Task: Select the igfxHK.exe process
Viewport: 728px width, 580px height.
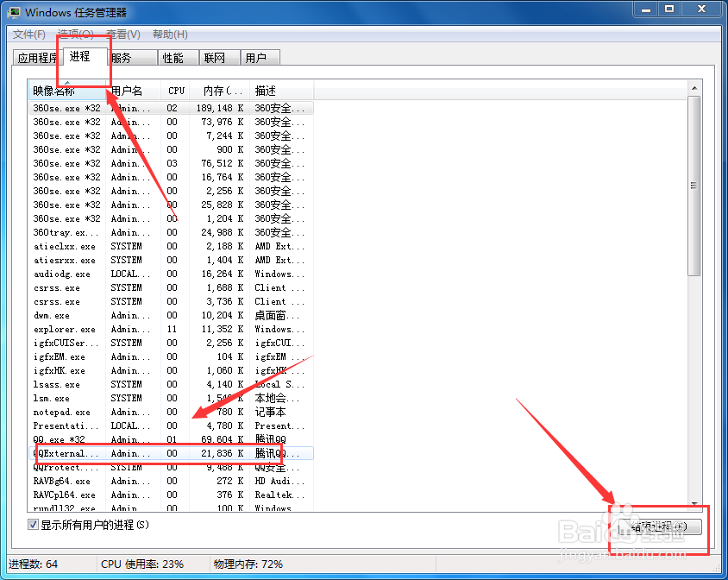Action: tap(171, 370)
